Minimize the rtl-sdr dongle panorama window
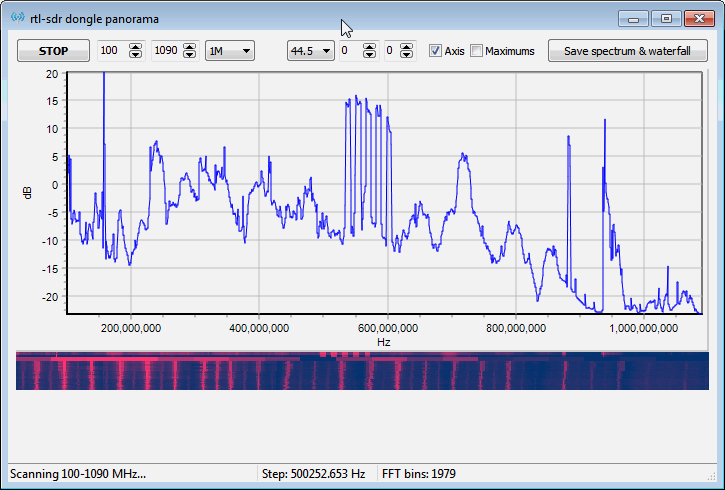 634,18
